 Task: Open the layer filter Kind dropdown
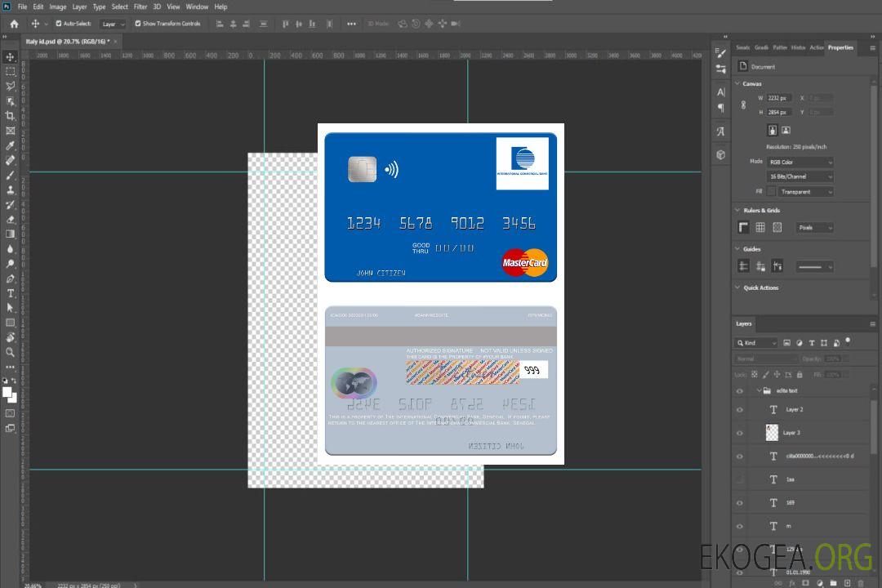click(x=756, y=343)
